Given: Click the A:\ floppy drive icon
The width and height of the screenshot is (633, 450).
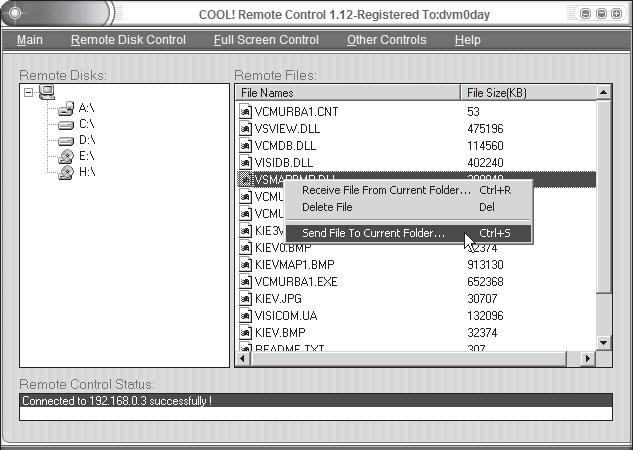Looking at the screenshot, I should pos(66,108).
